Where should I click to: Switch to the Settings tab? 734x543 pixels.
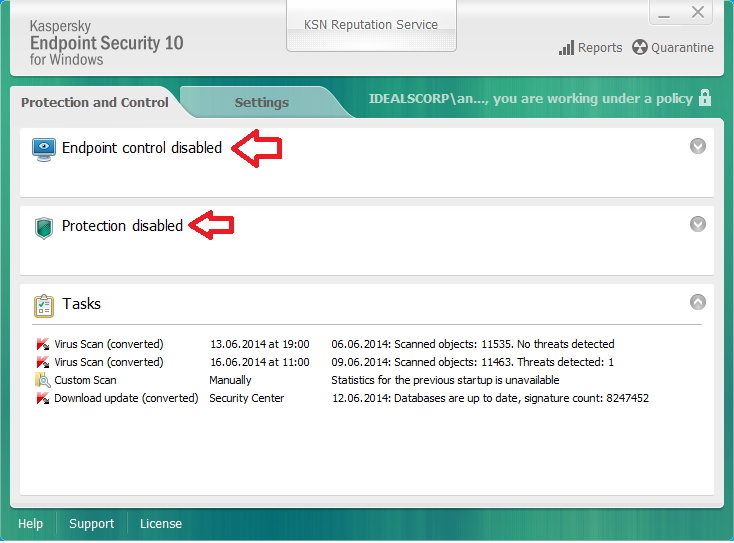pos(262,103)
